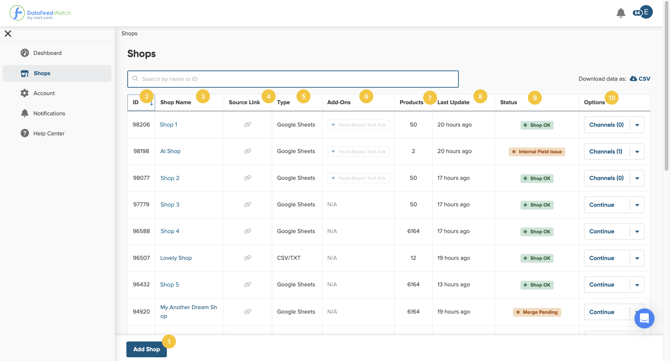Open source link icon for Shop 3
The image size is (670, 361).
pyautogui.click(x=247, y=205)
